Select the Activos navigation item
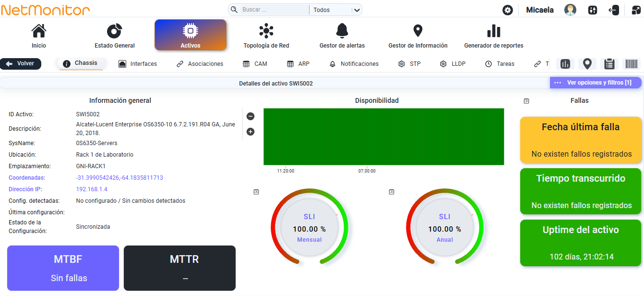The height and width of the screenshot is (296, 644). (191, 35)
